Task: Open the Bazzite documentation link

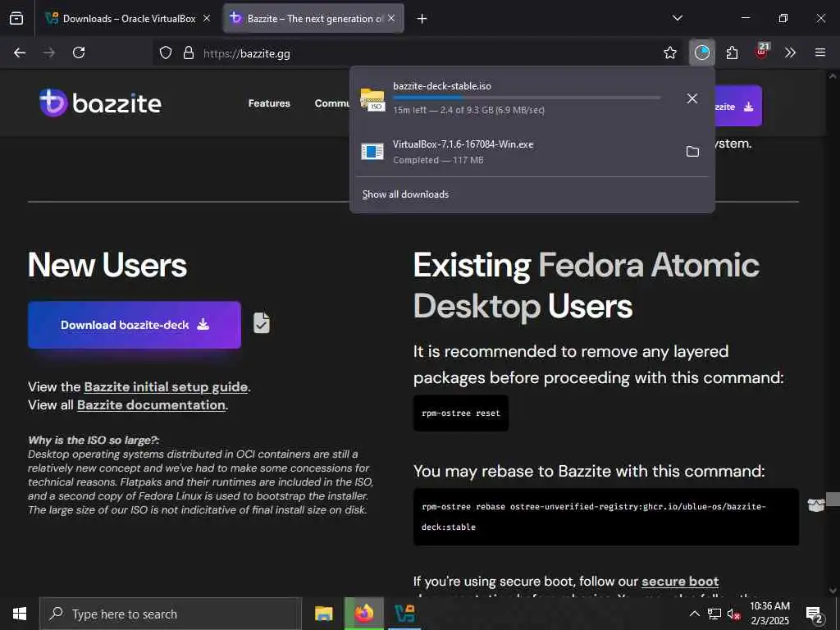Action: click(x=151, y=405)
